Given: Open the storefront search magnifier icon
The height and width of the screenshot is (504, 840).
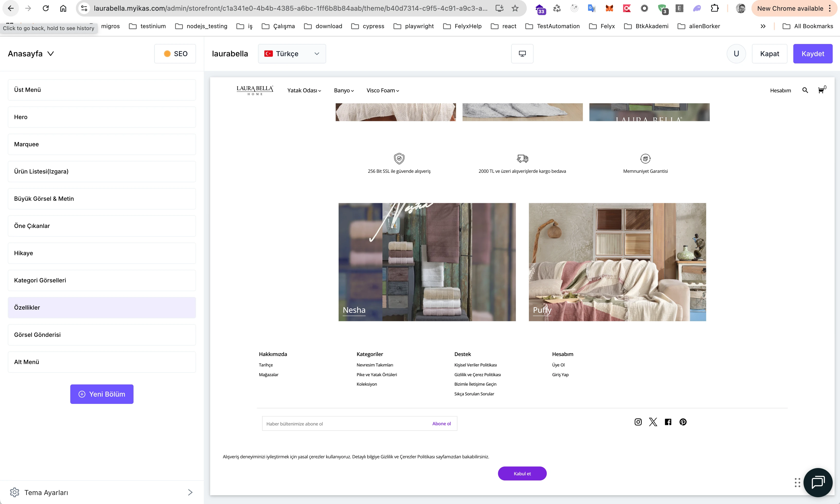Looking at the screenshot, I should (x=805, y=90).
